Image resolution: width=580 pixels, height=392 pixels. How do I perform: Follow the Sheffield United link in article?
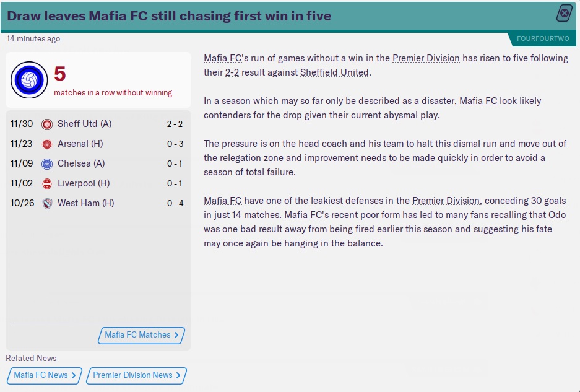pos(334,72)
